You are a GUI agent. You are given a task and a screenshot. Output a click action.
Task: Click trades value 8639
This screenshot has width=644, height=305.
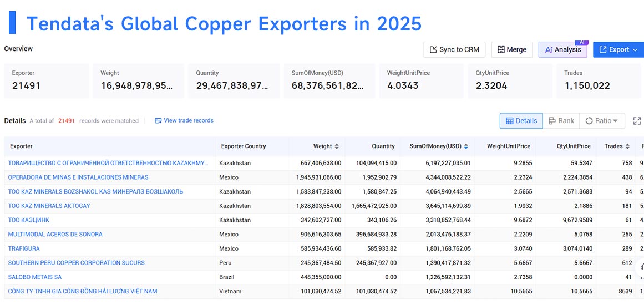[x=626, y=292]
